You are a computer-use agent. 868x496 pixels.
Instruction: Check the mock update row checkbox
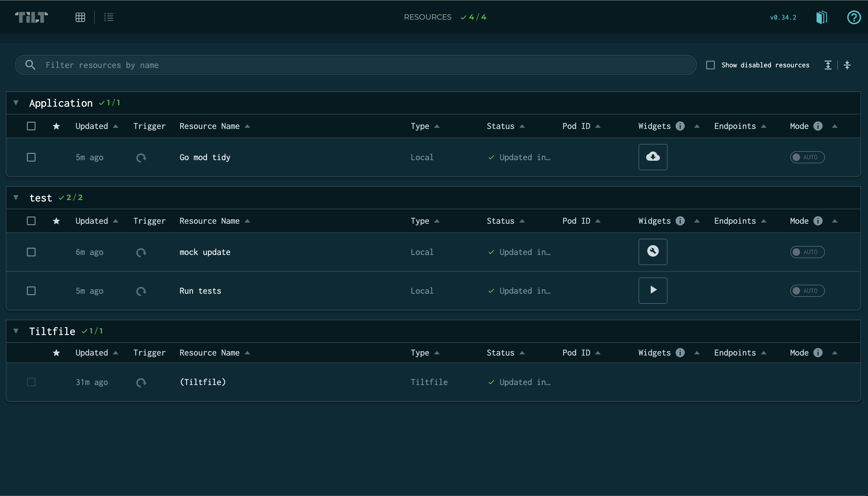coord(31,252)
